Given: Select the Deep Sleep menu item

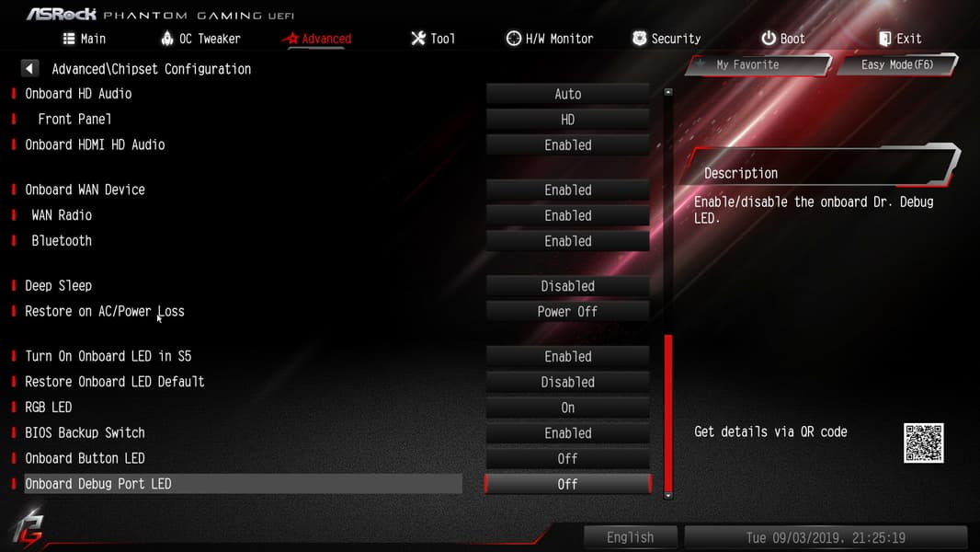Looking at the screenshot, I should (58, 286).
